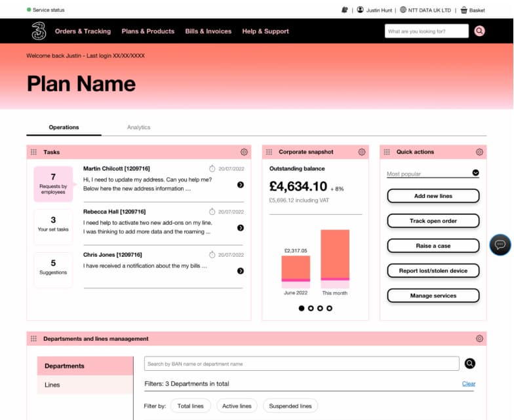Show the 7 Requests by employees tasks

click(53, 183)
